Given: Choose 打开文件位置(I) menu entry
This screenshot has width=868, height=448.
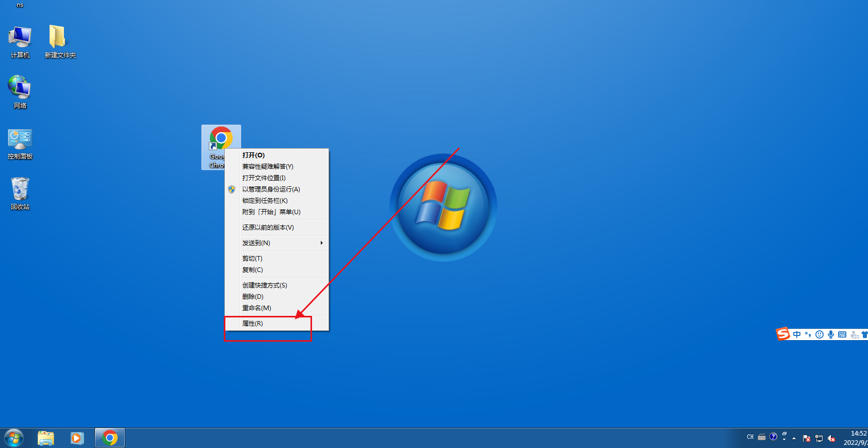Looking at the screenshot, I should (x=276, y=178).
